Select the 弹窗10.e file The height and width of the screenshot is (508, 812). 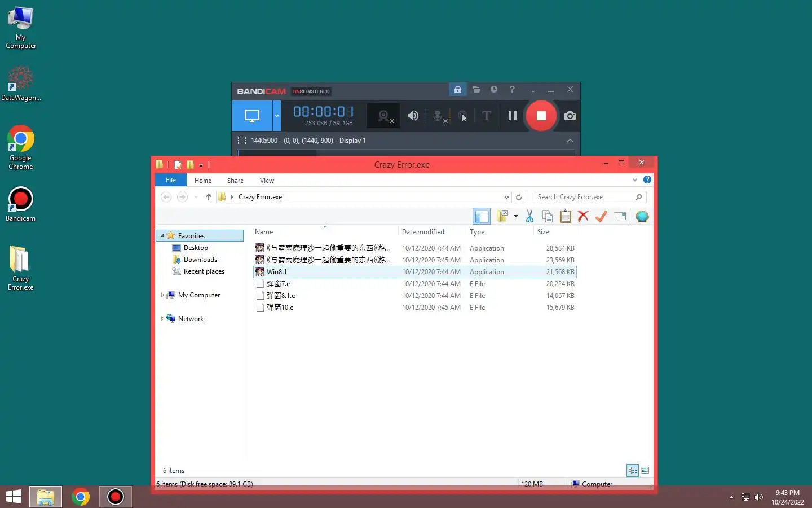click(415, 308)
